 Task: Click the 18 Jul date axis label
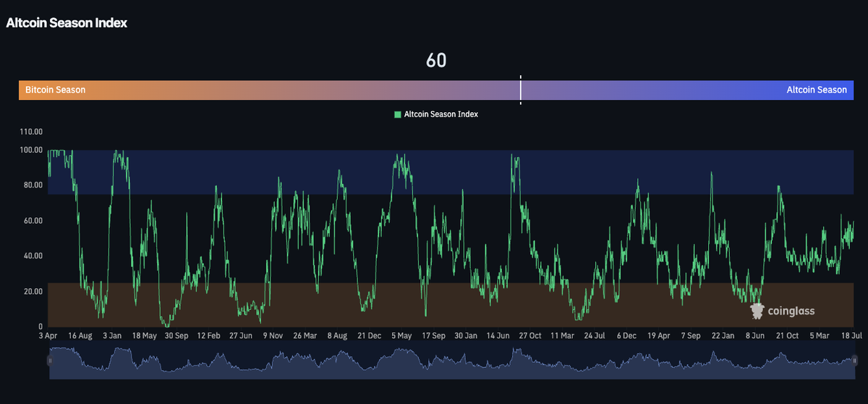click(x=852, y=336)
